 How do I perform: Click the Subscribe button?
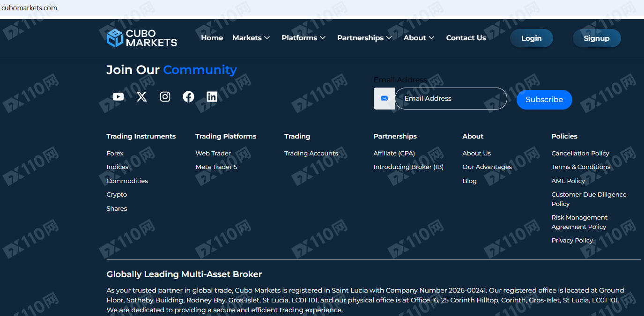coord(544,100)
